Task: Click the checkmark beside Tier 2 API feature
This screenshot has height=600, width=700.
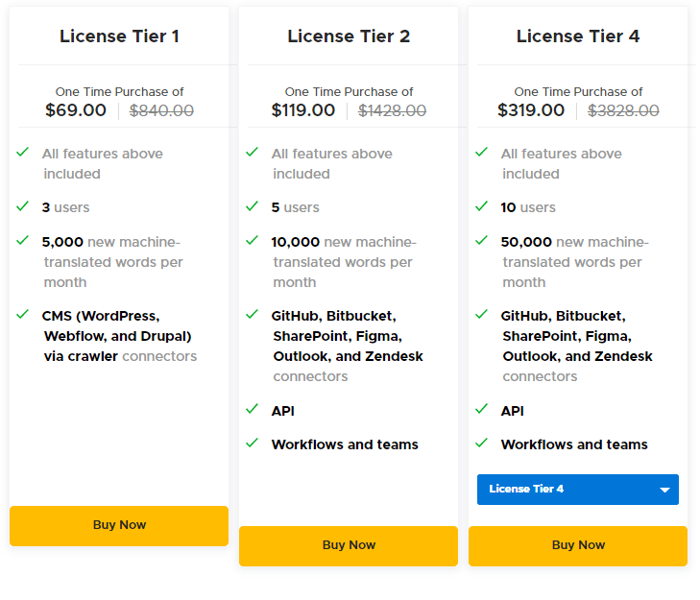Action: (253, 409)
